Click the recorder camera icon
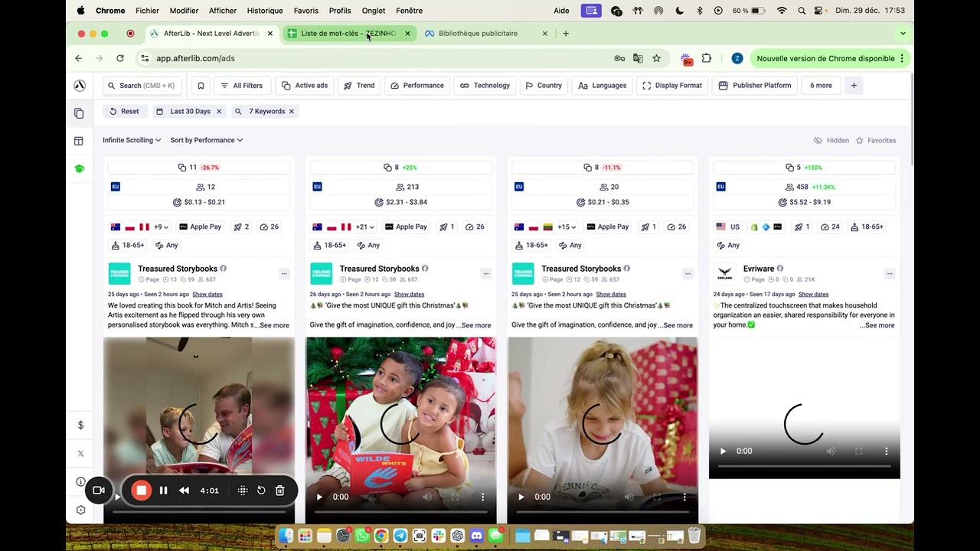Screen dimensions: 980x551 [x=99, y=491]
